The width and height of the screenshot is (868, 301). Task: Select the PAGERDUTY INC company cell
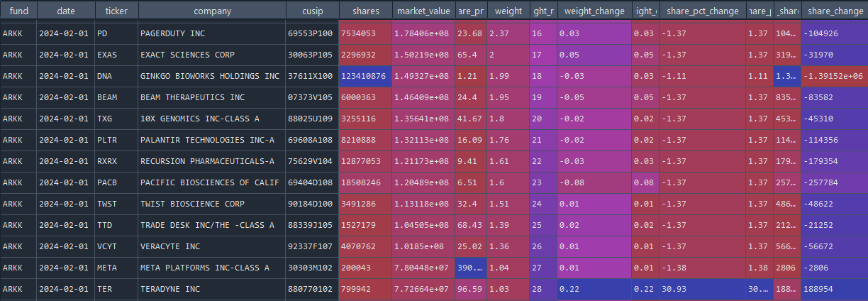pyautogui.click(x=212, y=33)
